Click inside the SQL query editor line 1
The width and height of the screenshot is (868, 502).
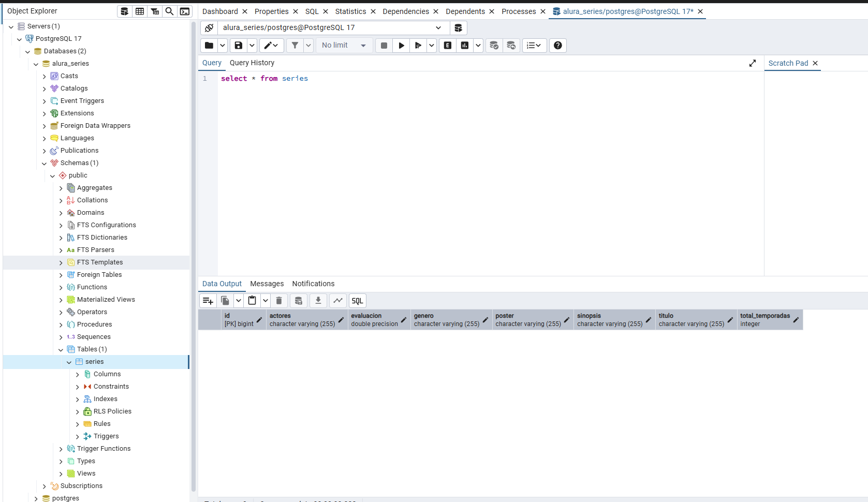click(490, 79)
